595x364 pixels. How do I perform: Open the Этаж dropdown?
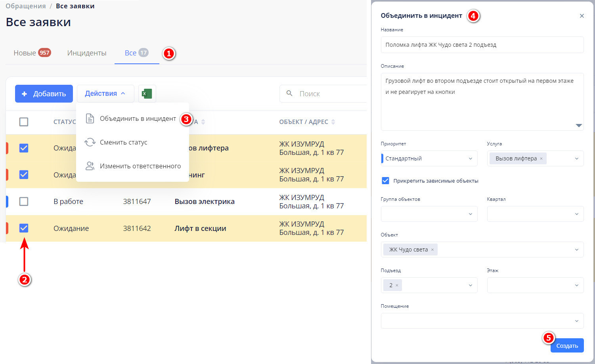coord(536,285)
